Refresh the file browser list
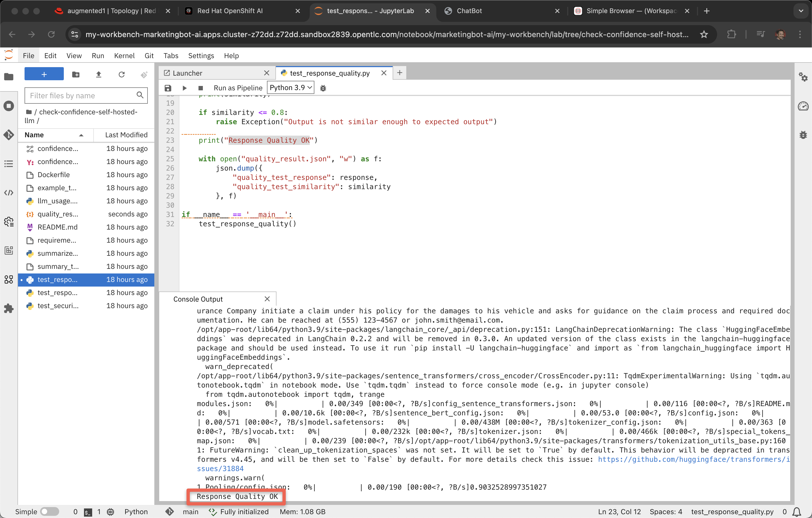This screenshot has width=812, height=518. (x=121, y=74)
